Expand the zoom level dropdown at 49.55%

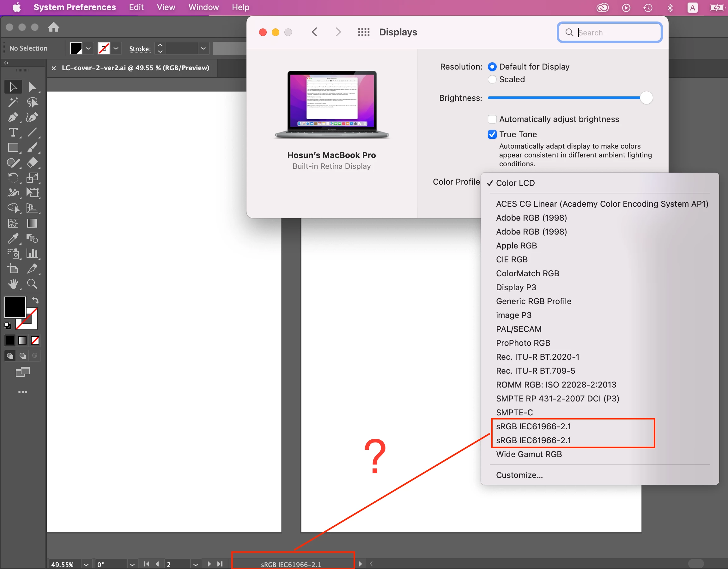[86, 564]
